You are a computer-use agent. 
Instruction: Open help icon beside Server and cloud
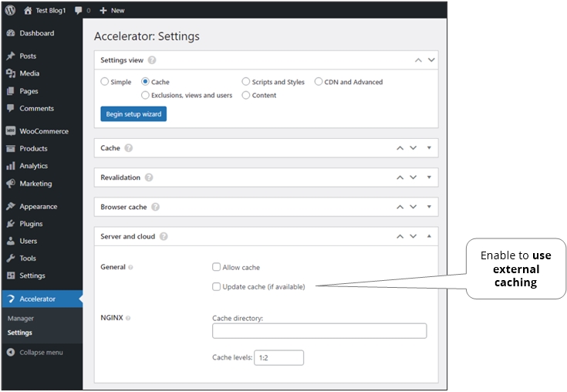(164, 236)
